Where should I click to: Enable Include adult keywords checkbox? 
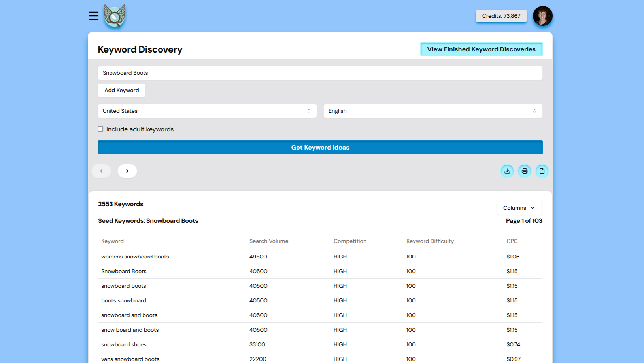[x=101, y=129]
